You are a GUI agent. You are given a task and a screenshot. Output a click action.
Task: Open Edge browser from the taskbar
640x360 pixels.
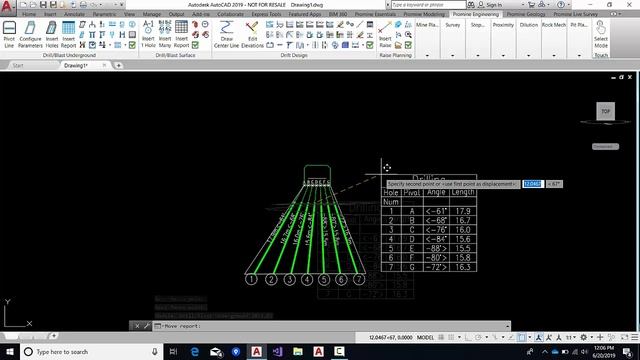pyautogui.click(x=195, y=351)
